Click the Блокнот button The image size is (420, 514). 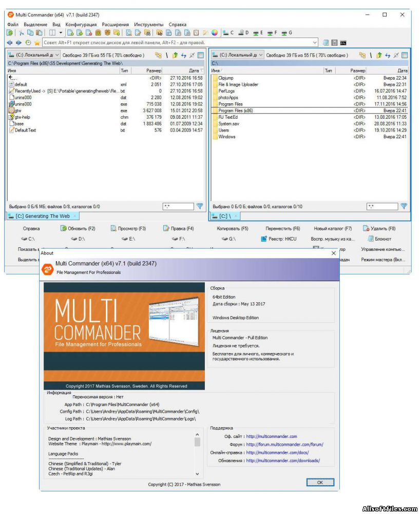(379, 239)
